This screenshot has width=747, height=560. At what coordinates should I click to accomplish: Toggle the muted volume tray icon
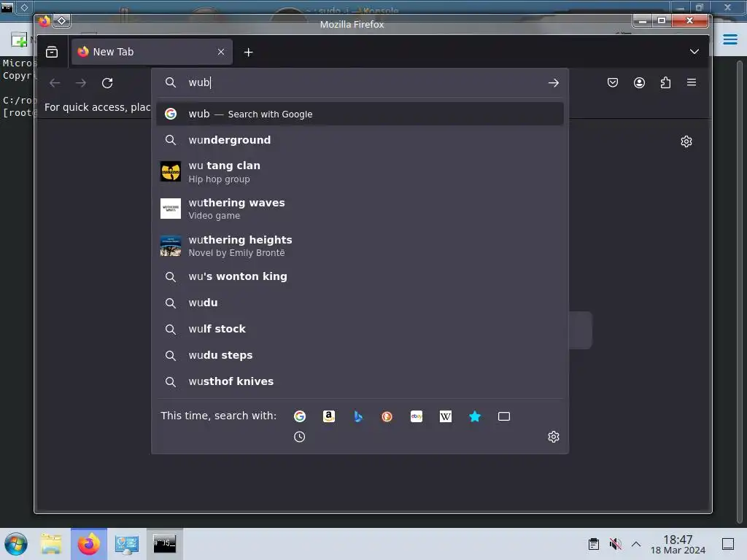[615, 544]
